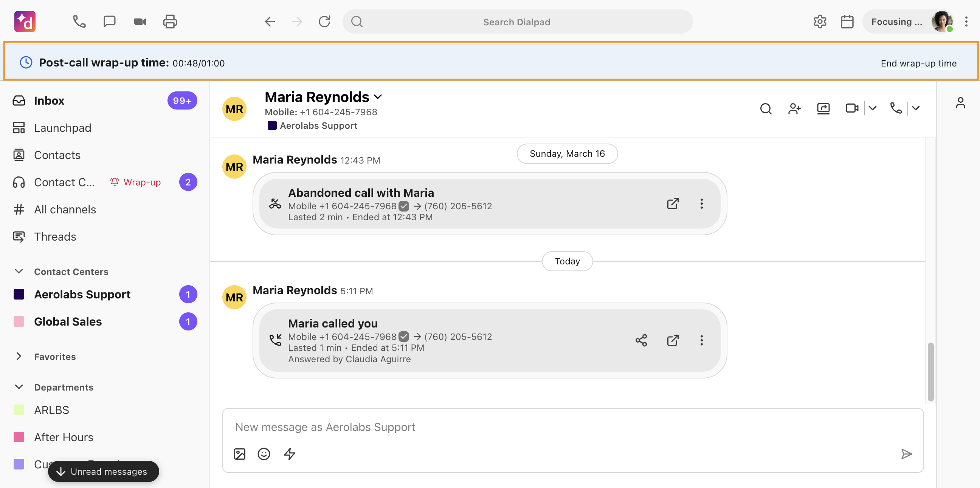Expand phone call options chevron

pyautogui.click(x=916, y=109)
